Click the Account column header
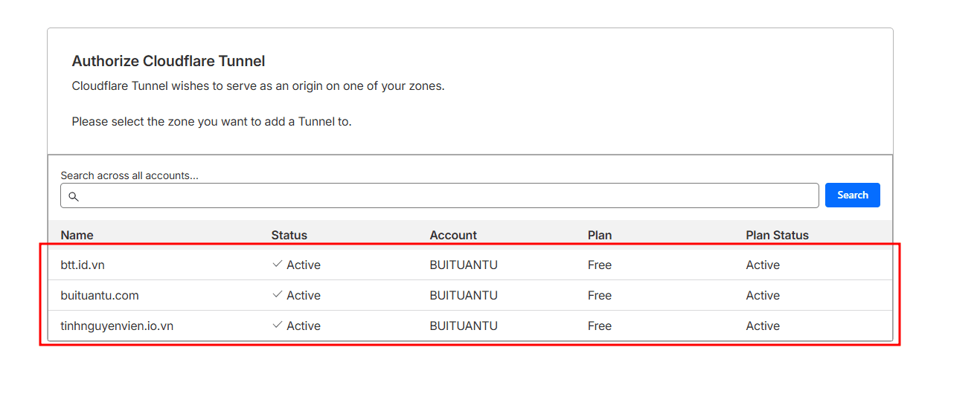The width and height of the screenshot is (980, 414). pos(452,235)
